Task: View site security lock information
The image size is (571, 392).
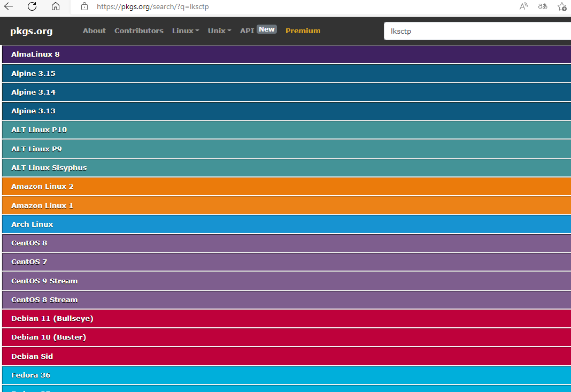Action: coord(84,6)
